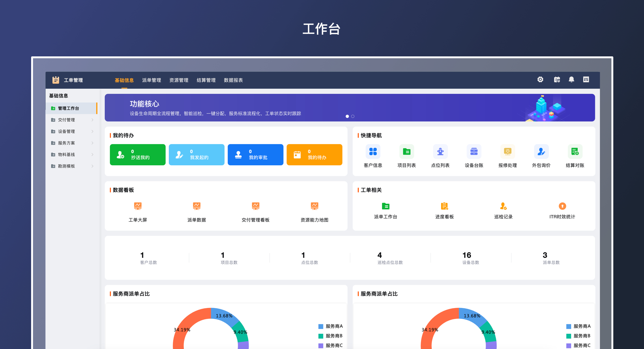Open 报修处理 from quick navigation
The height and width of the screenshot is (349, 644).
point(508,152)
